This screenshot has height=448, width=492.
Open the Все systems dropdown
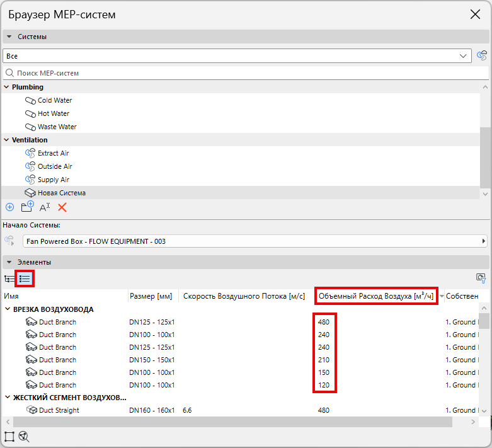click(x=237, y=56)
